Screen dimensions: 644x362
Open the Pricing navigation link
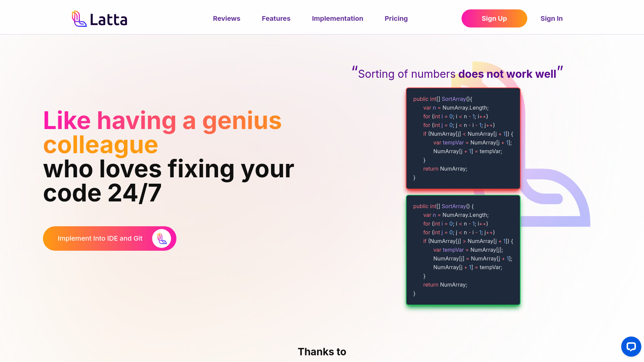point(396,18)
